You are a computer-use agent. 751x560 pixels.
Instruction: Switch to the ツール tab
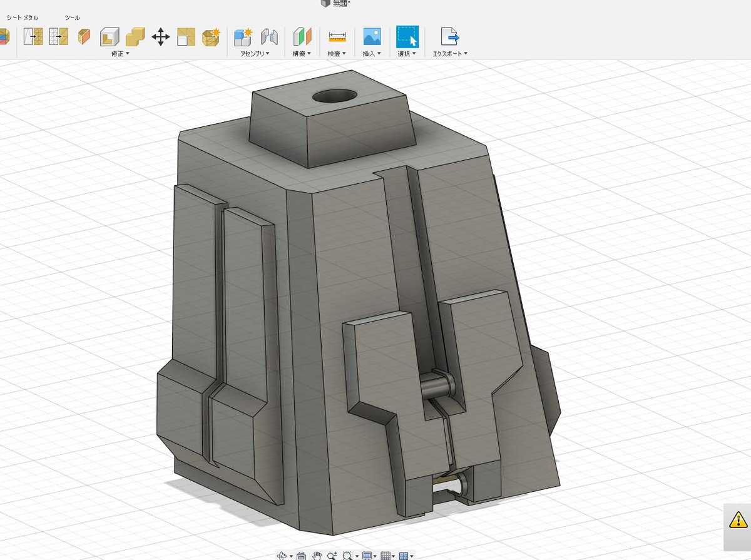73,18
